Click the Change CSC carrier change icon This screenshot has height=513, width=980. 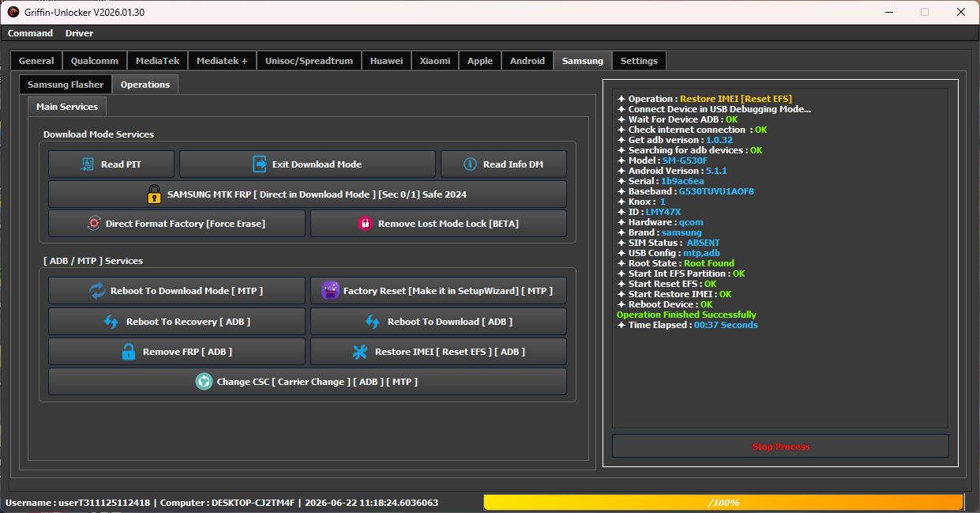(204, 381)
